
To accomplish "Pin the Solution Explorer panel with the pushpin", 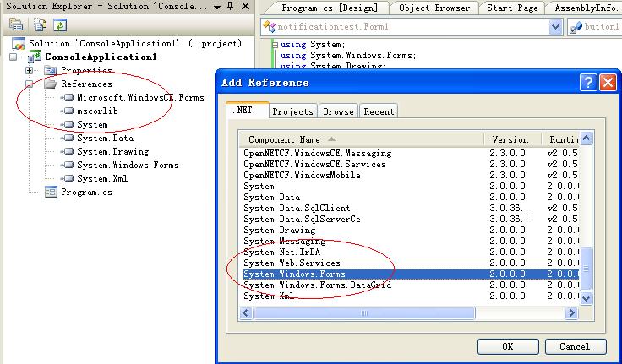I will tap(231, 6).
